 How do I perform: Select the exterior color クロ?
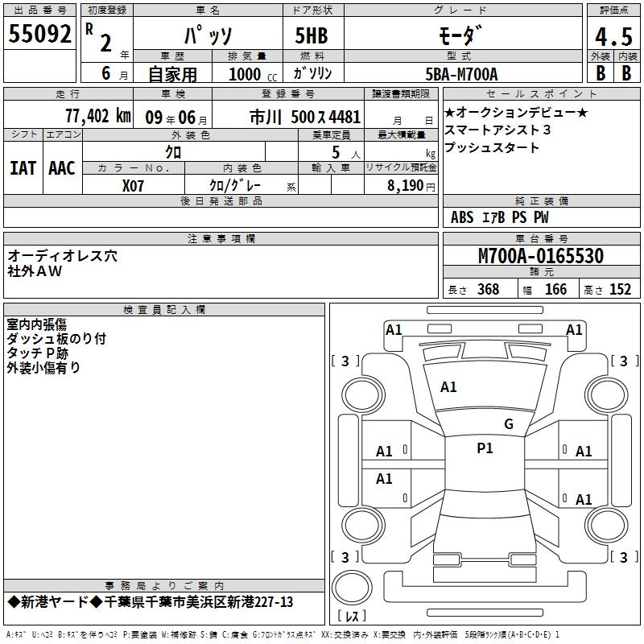pos(173,152)
